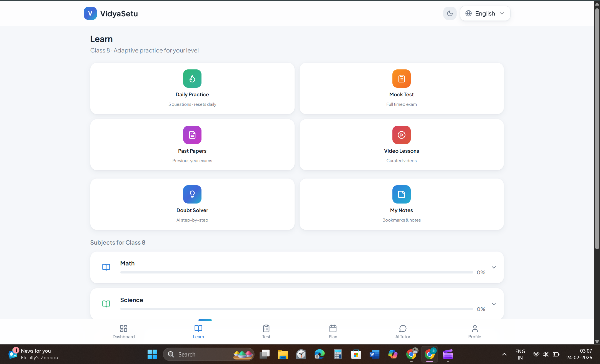Go to the Test tab
The height and width of the screenshot is (364, 600).
point(266,332)
